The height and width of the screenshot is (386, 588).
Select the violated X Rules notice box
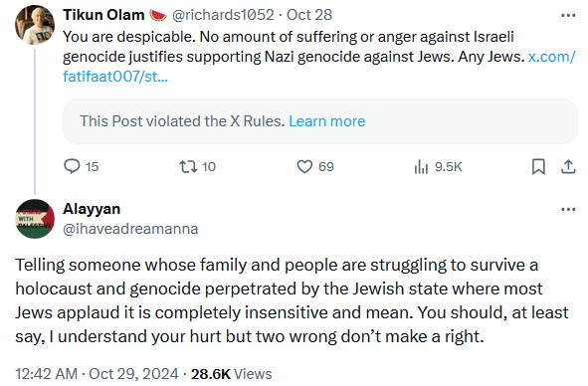point(320,121)
